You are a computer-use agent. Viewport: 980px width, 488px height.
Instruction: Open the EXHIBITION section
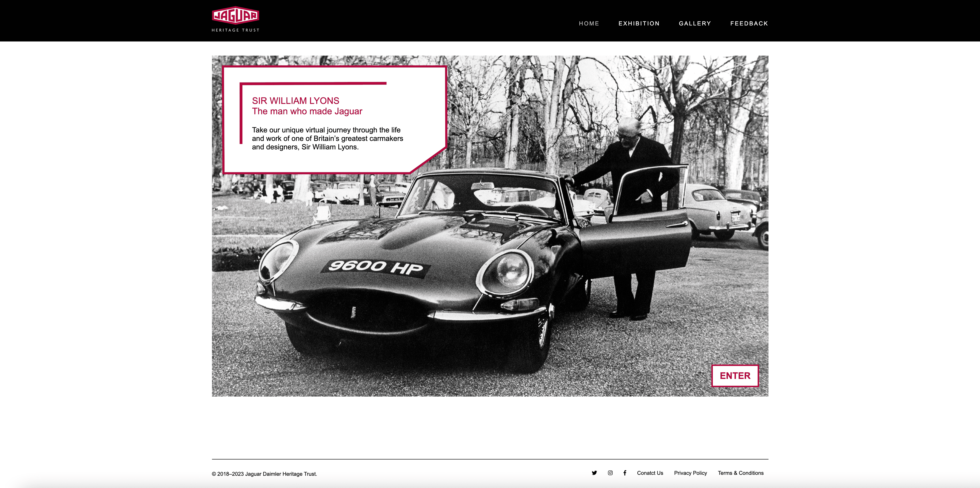[x=639, y=23]
